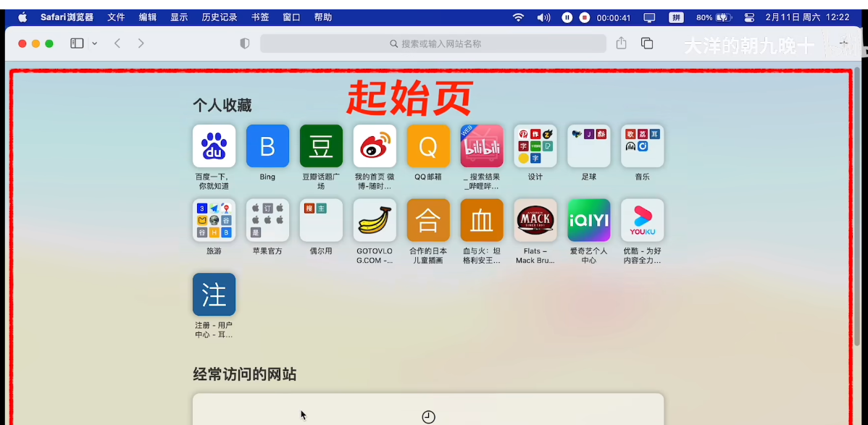Open the iQIYI 爱奇艺个人中心 favorite
This screenshot has height=425, width=868.
pos(588,219)
